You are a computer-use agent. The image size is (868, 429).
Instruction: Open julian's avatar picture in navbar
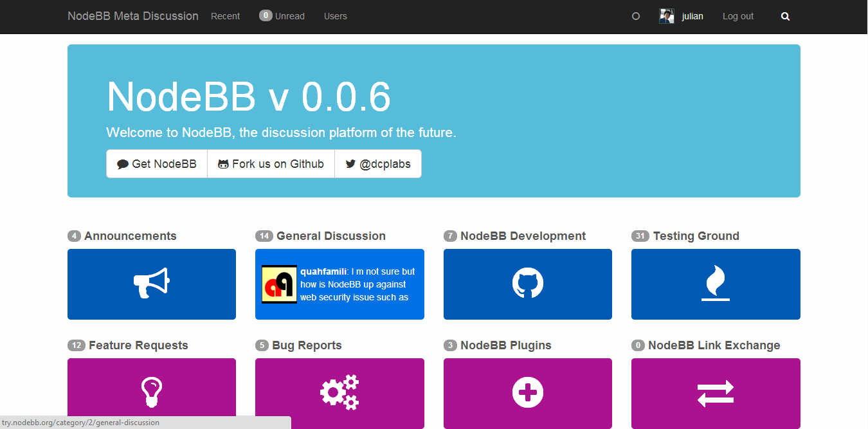667,17
